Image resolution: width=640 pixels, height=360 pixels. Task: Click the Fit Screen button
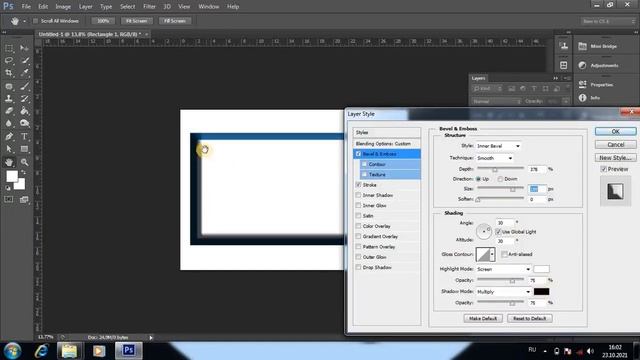coord(137,21)
